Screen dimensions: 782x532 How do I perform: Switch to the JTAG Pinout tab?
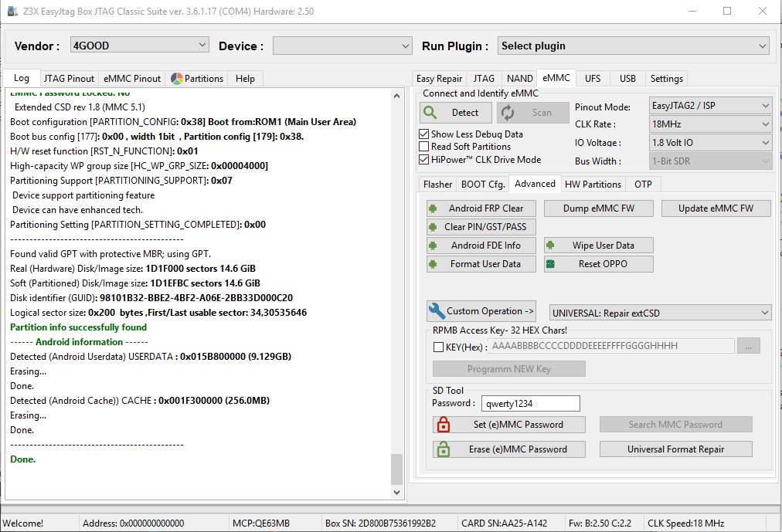click(69, 79)
